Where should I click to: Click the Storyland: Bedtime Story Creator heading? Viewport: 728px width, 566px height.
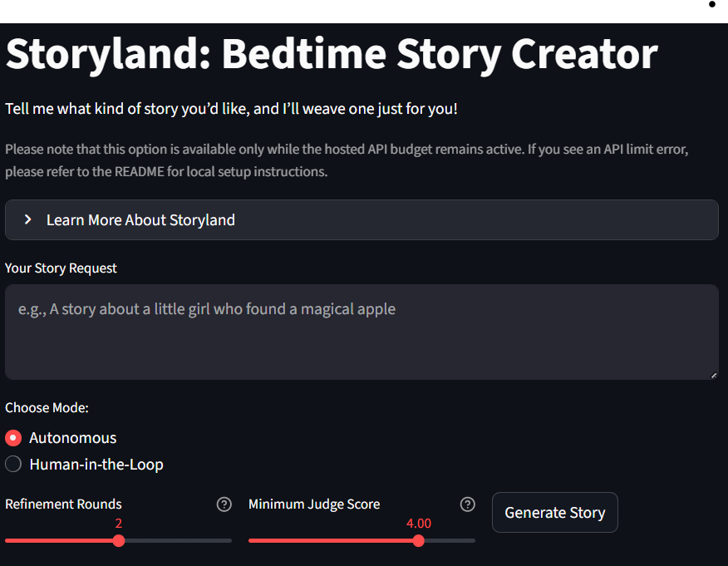(332, 54)
